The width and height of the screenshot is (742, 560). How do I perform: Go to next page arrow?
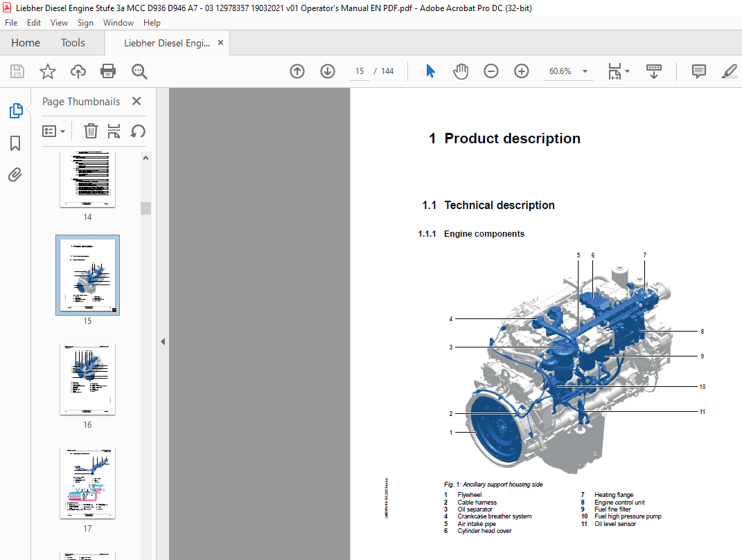click(328, 71)
